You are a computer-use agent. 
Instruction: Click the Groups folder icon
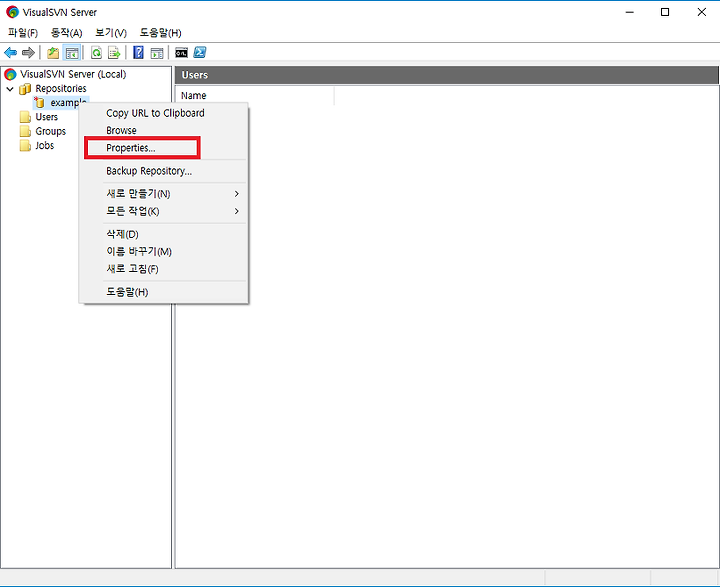coord(26,131)
